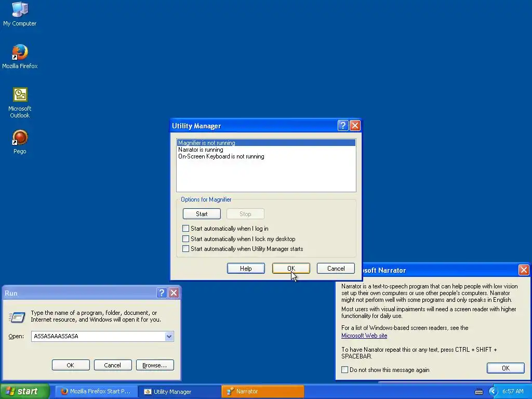The height and width of the screenshot is (399, 532).
Task: Select the Microsoft Outlook desktop icon
Action: click(x=20, y=102)
